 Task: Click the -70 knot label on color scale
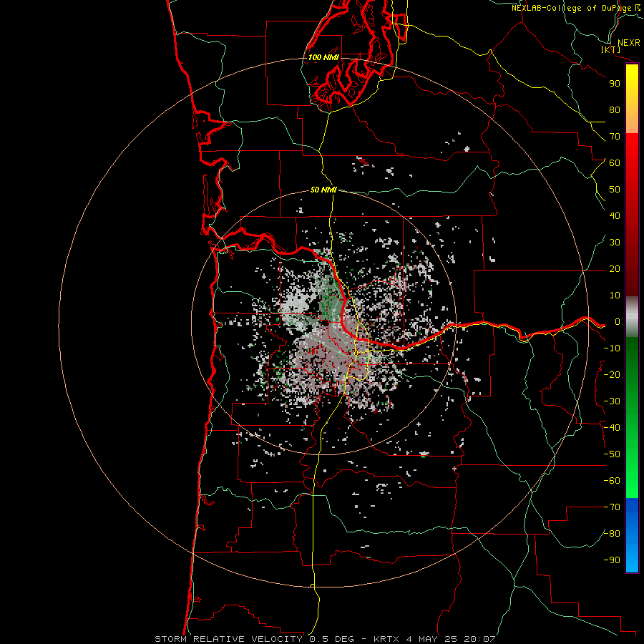[612, 507]
